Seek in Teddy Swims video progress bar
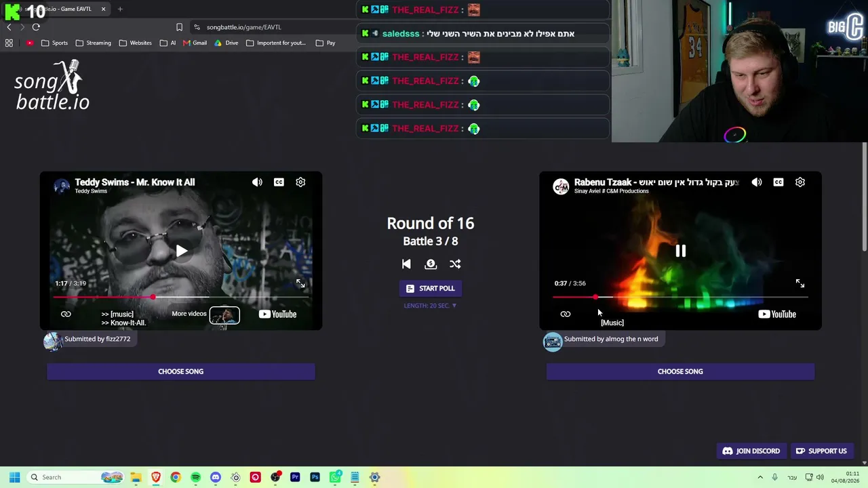This screenshot has width=868, height=488. pos(181,297)
